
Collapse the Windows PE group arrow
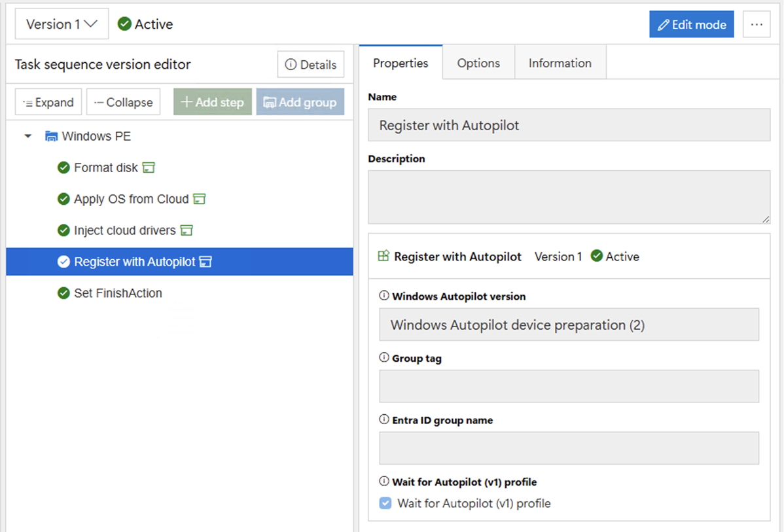pyautogui.click(x=28, y=136)
